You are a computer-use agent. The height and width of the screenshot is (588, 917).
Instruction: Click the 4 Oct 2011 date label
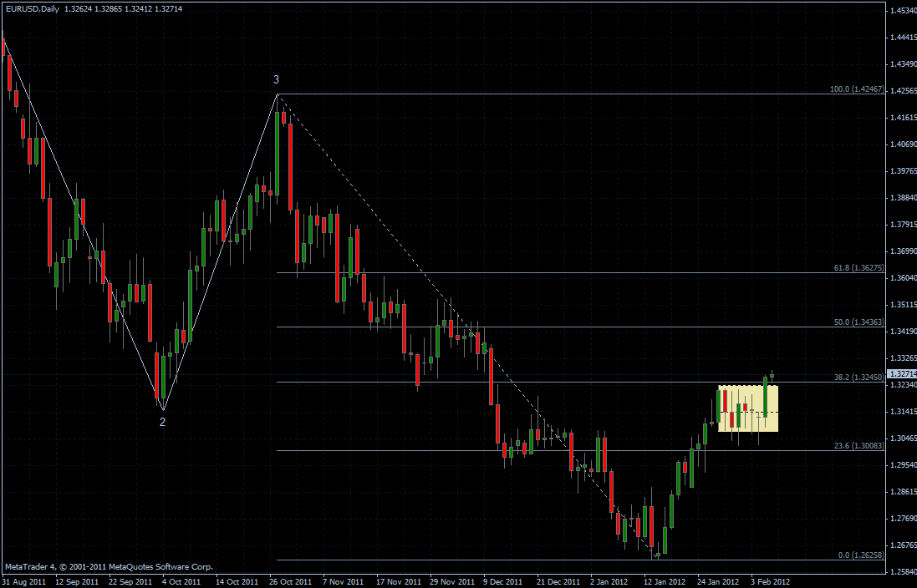[x=181, y=581]
